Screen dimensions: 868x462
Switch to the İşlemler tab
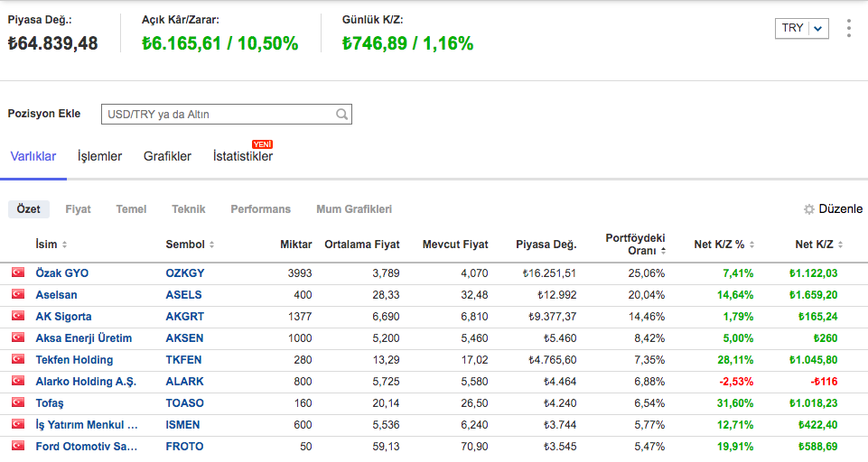99,156
